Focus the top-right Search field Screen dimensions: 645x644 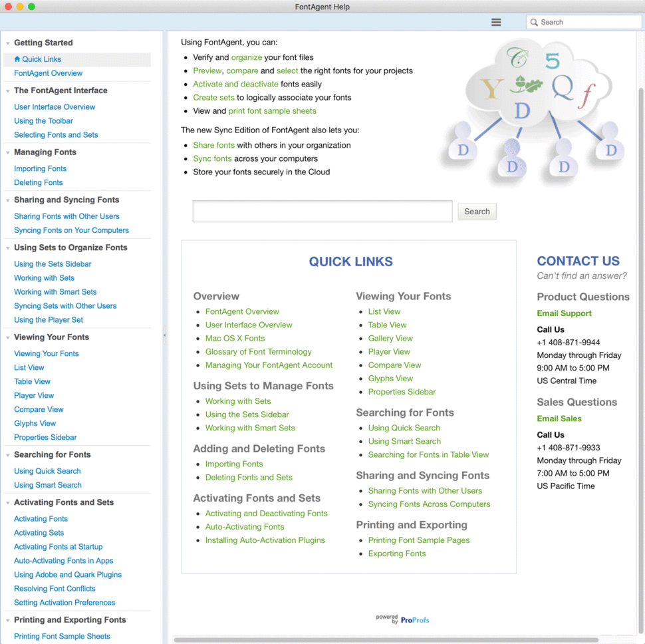coord(584,22)
